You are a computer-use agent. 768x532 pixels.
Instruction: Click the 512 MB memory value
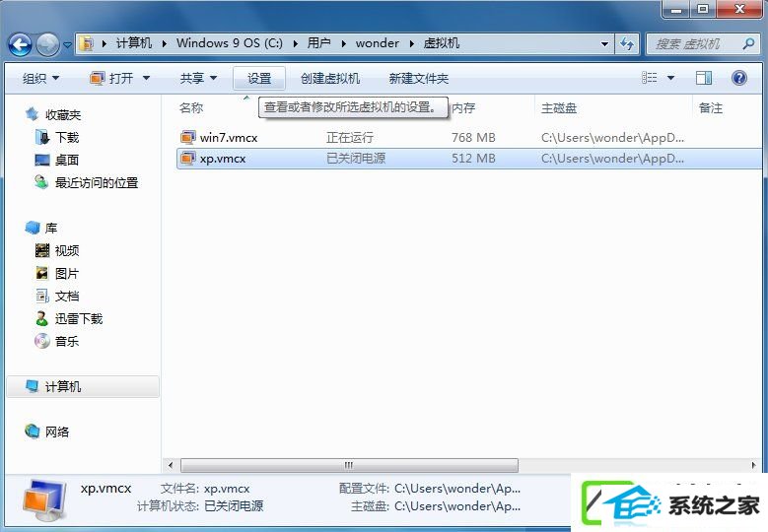[473, 159]
